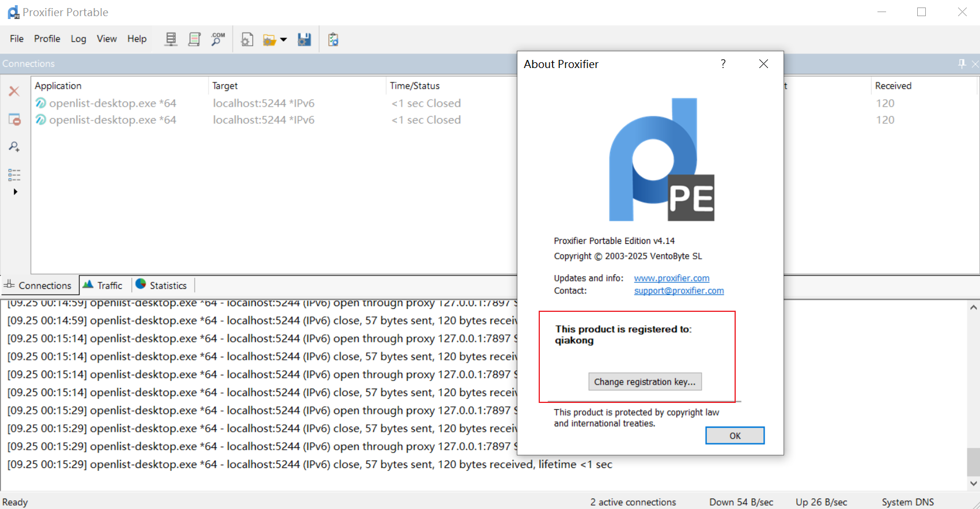Sort connections by the Application column header
Screen dimensions: 980x509
point(119,86)
